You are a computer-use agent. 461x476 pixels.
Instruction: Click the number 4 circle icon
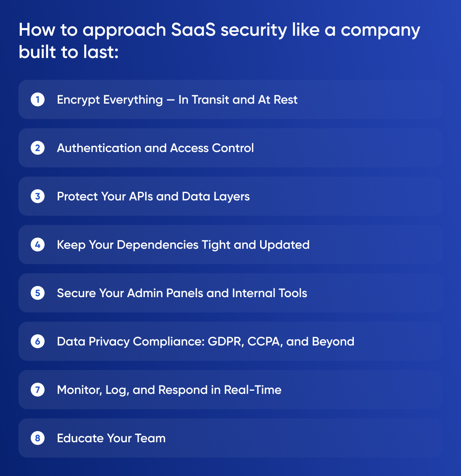click(38, 245)
